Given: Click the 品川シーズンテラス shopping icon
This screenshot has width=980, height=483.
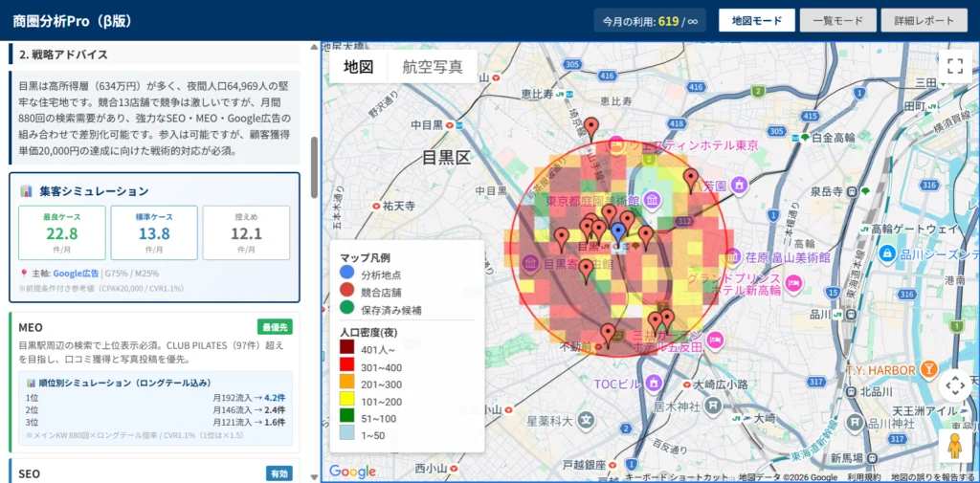Looking at the screenshot, I should tap(886, 253).
